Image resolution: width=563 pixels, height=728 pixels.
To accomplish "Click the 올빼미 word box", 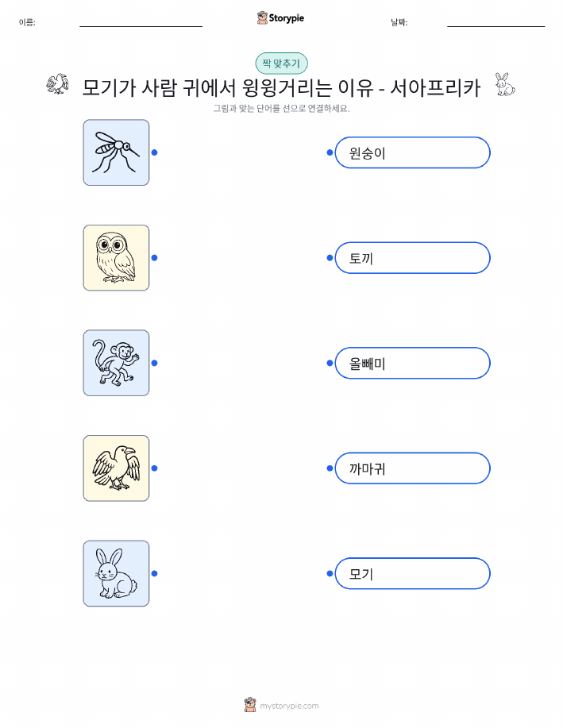I will [x=412, y=363].
